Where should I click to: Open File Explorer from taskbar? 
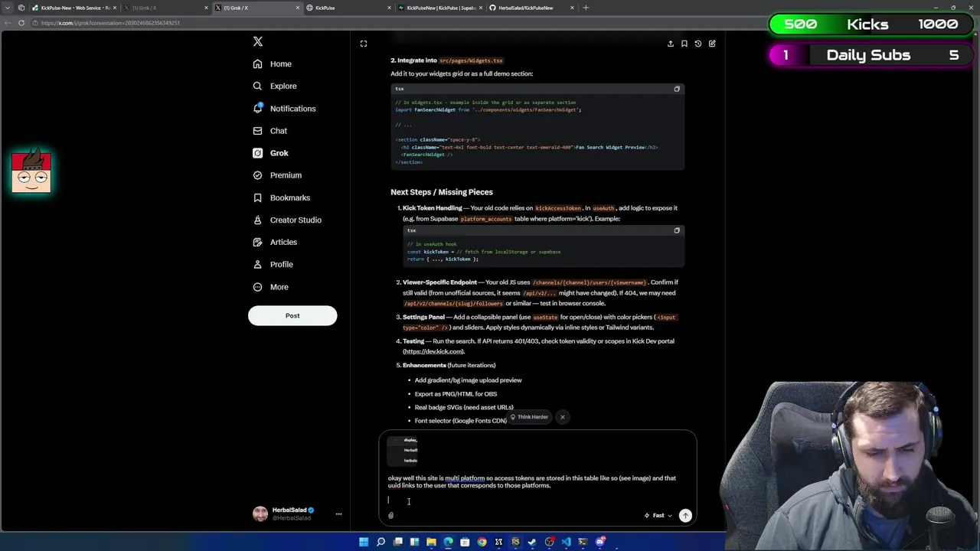pos(431,542)
